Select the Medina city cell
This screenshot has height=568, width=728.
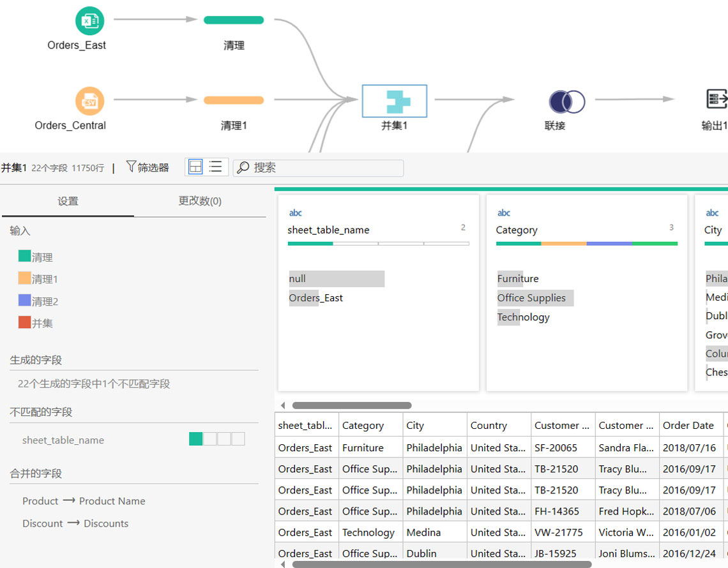coord(435,532)
